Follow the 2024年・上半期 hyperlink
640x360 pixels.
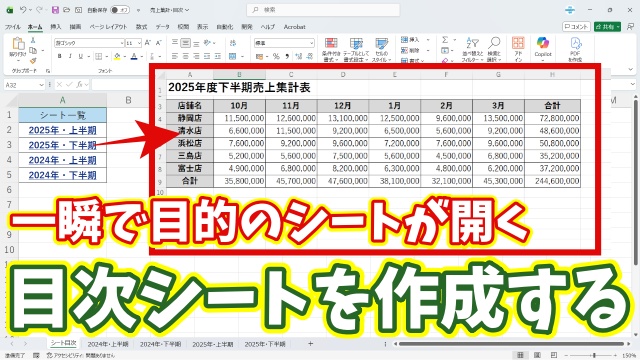62,160
